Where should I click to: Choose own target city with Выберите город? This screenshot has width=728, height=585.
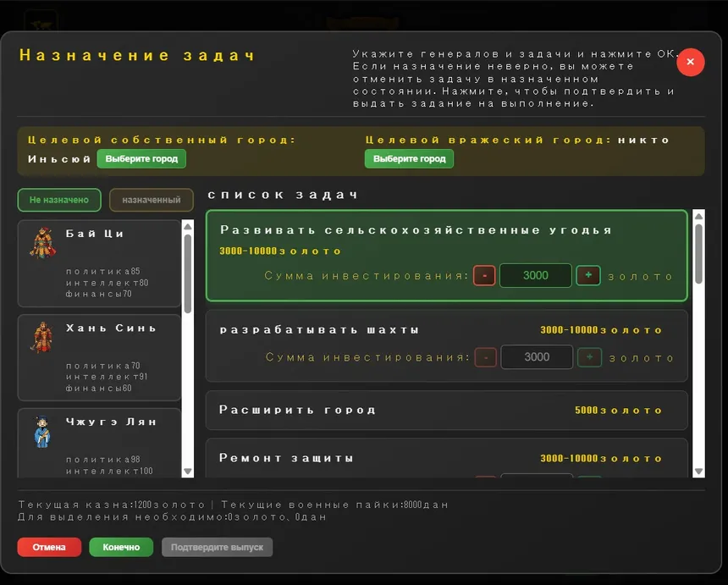(x=141, y=159)
